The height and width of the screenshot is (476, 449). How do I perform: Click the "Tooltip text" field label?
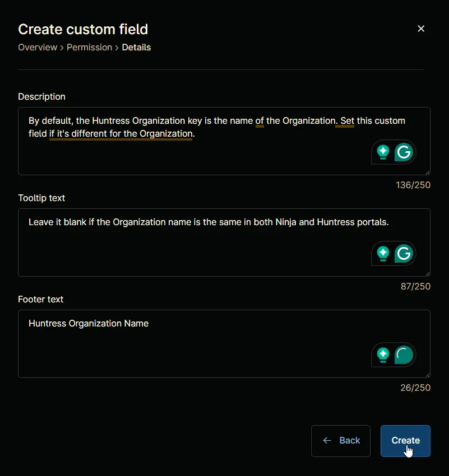coord(41,198)
